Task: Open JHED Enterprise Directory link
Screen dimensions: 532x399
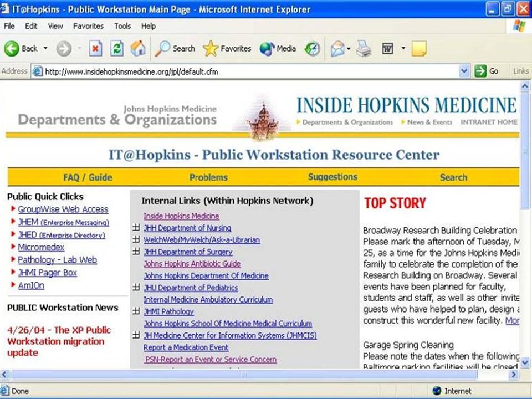Action: pos(62,235)
